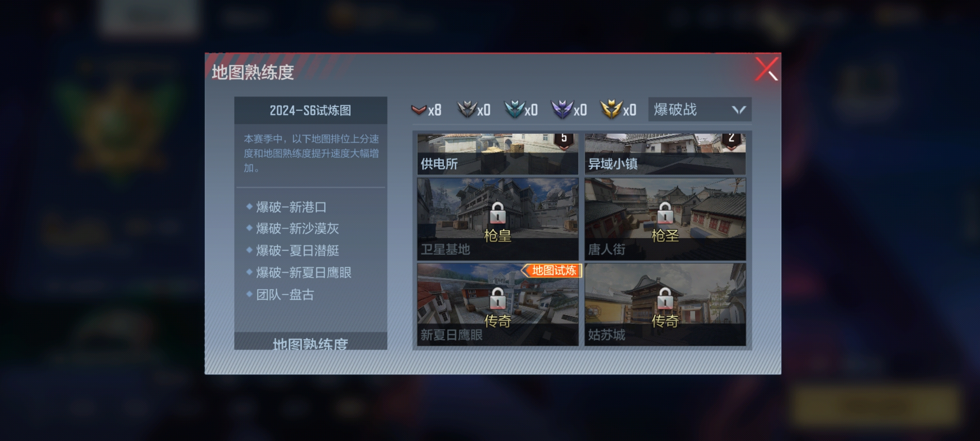
Task: Select the 异域小镇 map thumbnail
Action: 665,154
